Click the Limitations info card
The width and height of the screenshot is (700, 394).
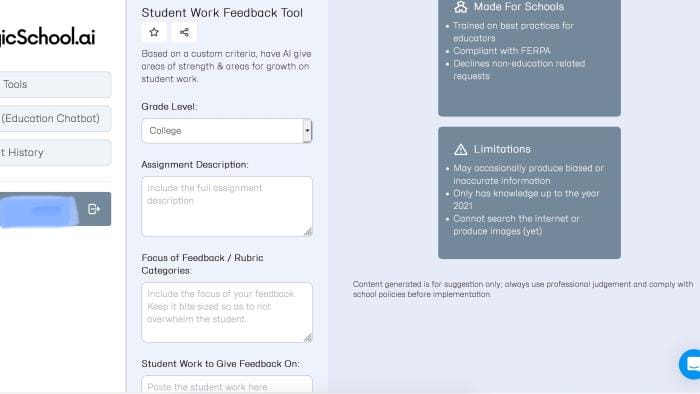[529, 193]
